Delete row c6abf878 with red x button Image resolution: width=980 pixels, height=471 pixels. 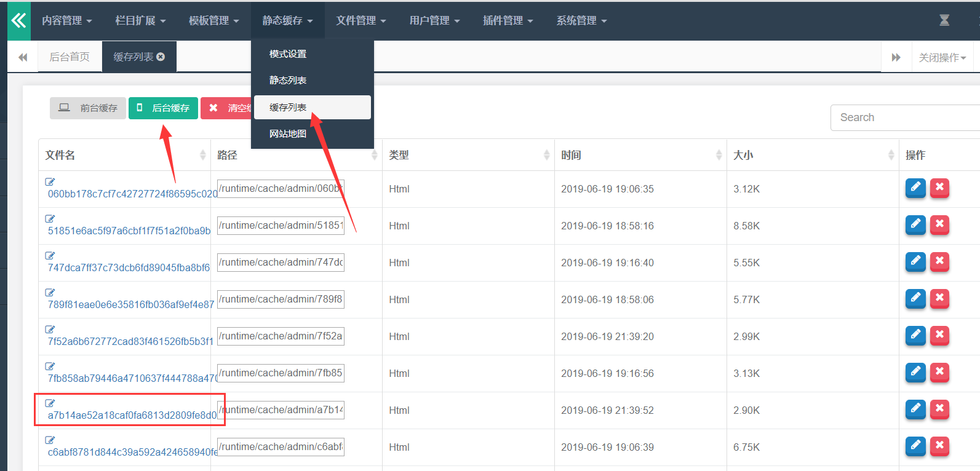coord(939,446)
